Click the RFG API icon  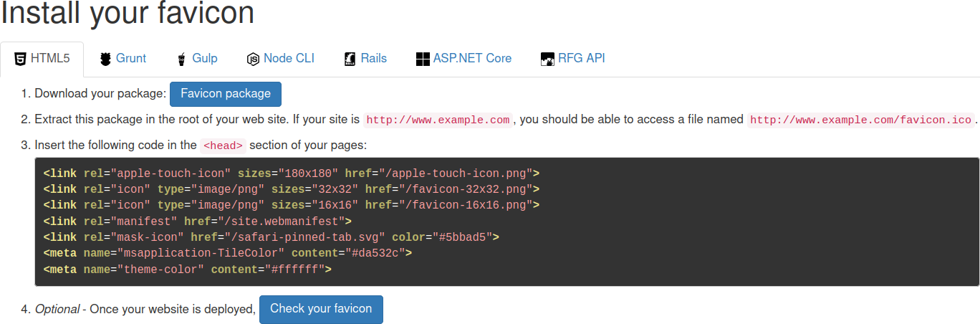pyautogui.click(x=547, y=59)
